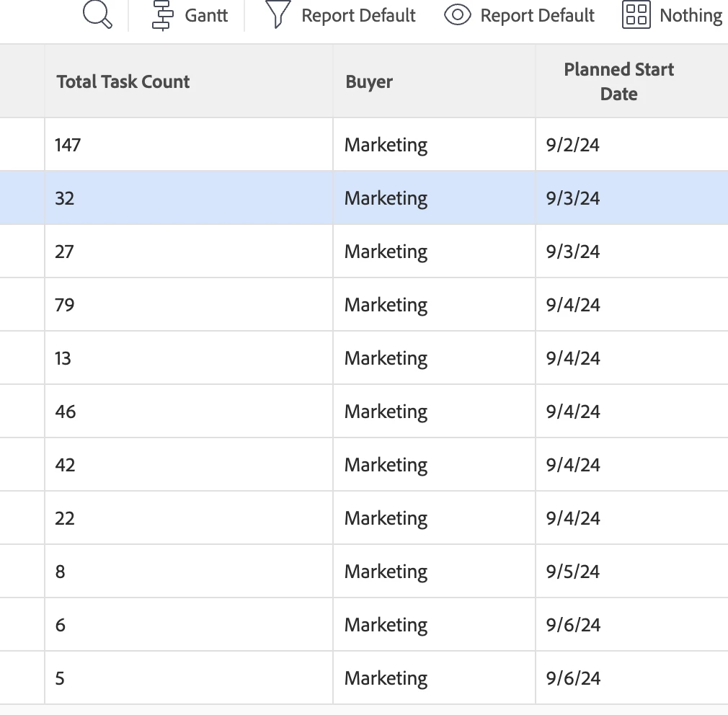Open the Report Default filter dropdown

358,15
